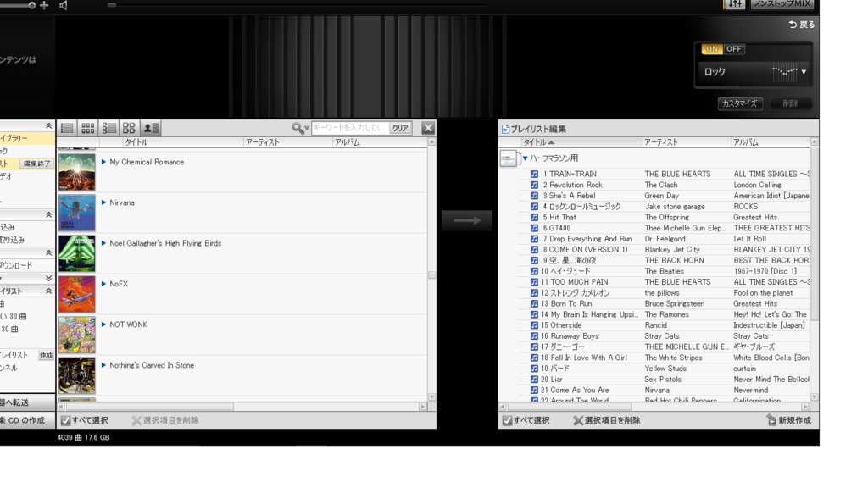Click the カスタマイズ button

[x=739, y=103]
